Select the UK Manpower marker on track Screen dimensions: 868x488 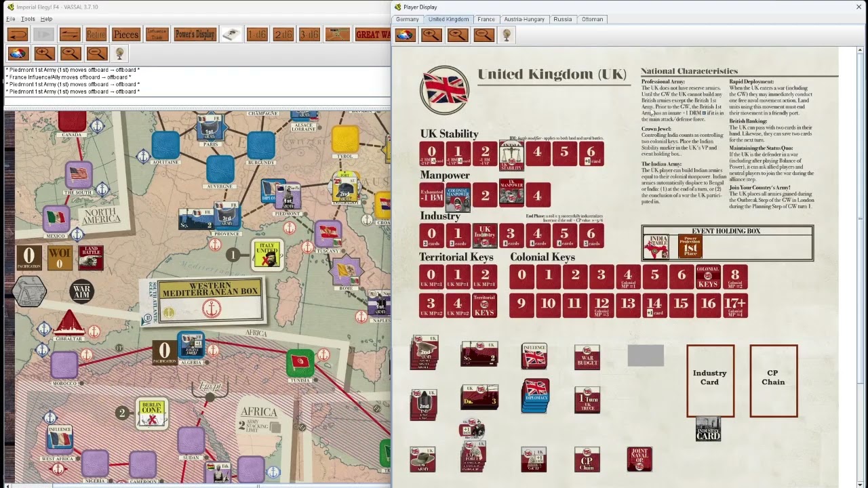point(511,193)
